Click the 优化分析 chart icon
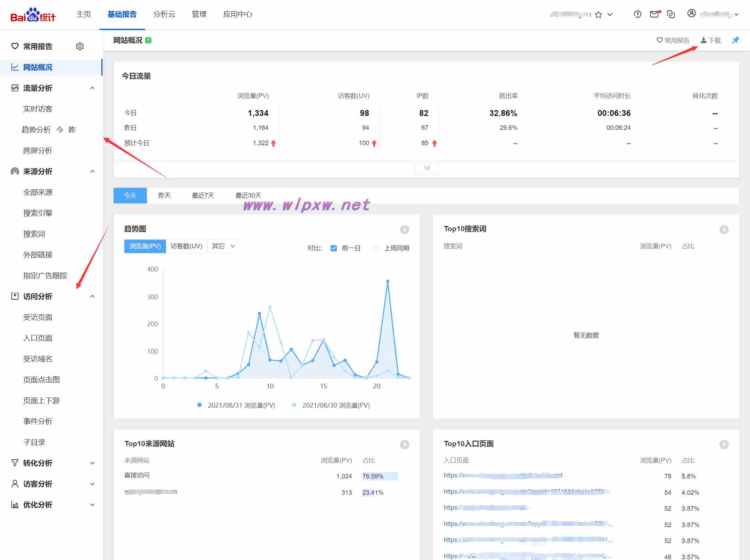Image resolution: width=750 pixels, height=560 pixels. click(x=15, y=504)
